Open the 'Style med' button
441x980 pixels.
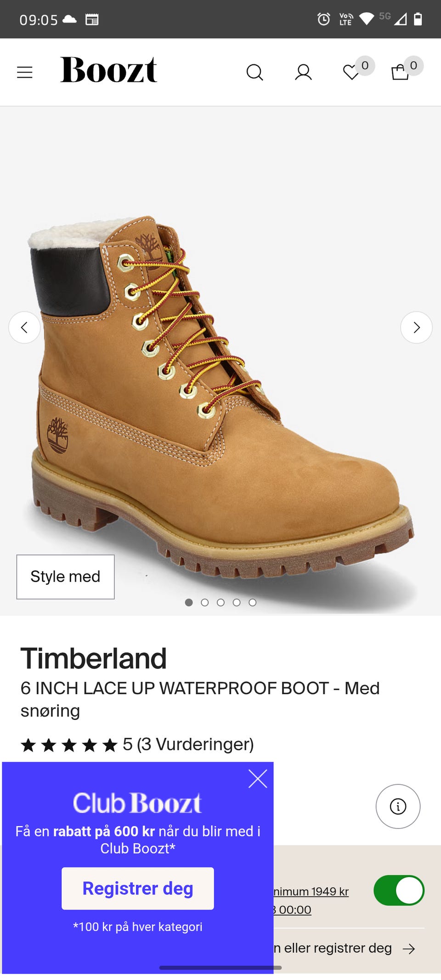65,577
